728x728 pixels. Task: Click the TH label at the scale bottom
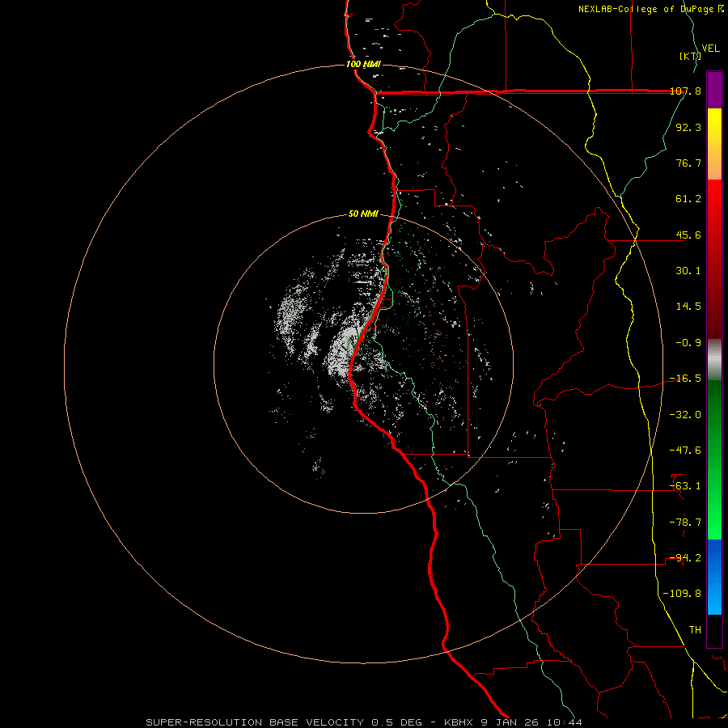tap(695, 629)
